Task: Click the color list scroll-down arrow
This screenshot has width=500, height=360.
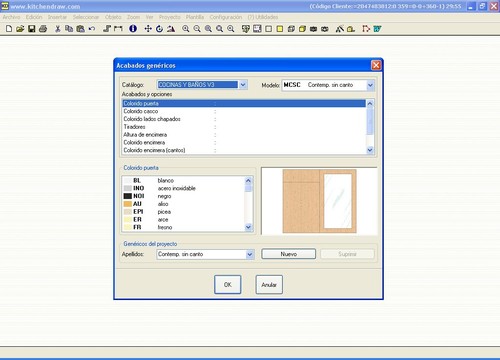Action: [248, 227]
